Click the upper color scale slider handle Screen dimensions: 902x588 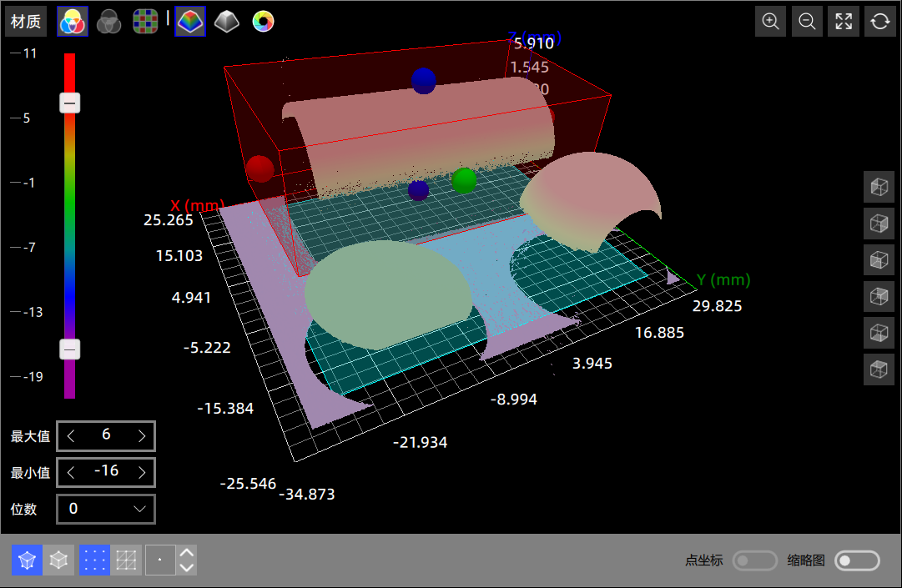[70, 103]
